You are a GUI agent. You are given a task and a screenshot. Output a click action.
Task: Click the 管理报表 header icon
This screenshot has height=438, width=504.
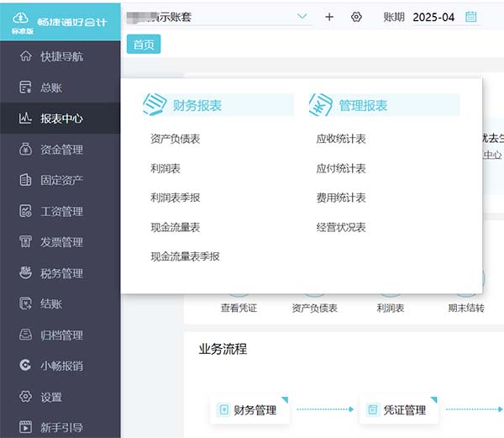(x=321, y=104)
